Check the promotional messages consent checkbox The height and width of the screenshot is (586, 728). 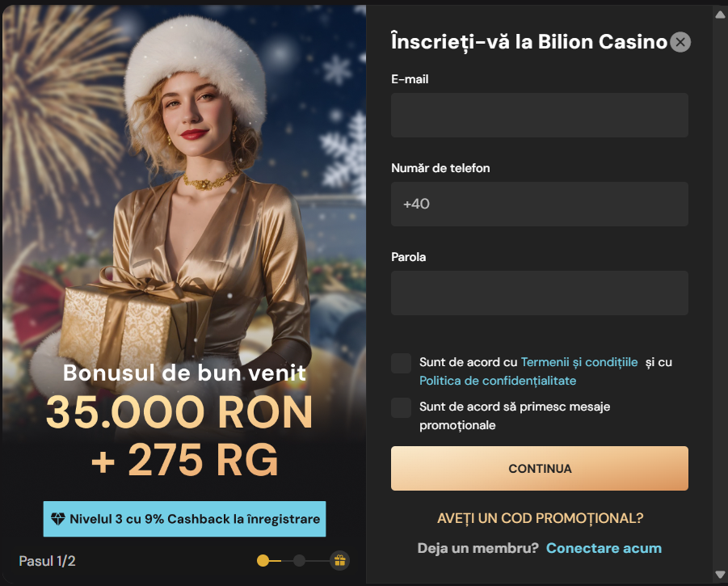401,407
